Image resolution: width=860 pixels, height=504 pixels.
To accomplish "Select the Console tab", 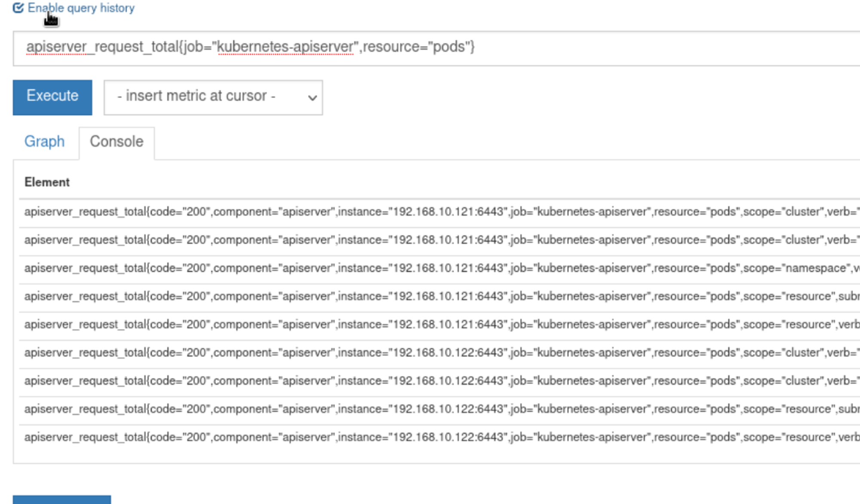I will (117, 141).
